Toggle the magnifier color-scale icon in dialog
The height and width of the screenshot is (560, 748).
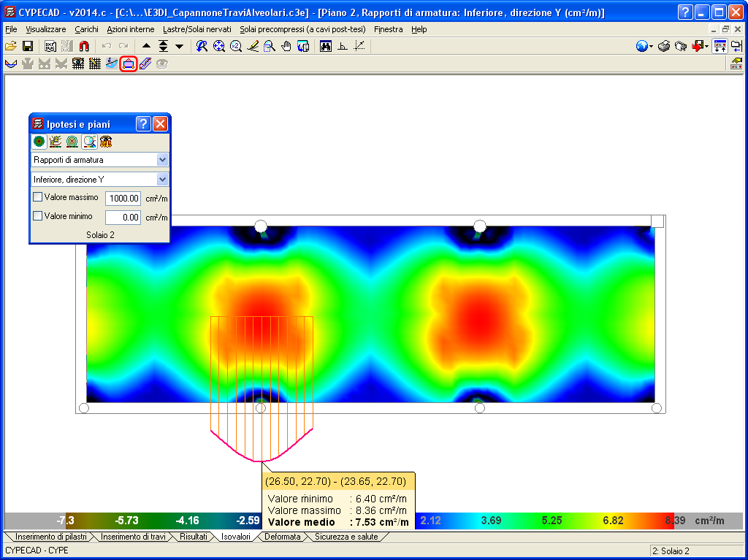tap(89, 141)
